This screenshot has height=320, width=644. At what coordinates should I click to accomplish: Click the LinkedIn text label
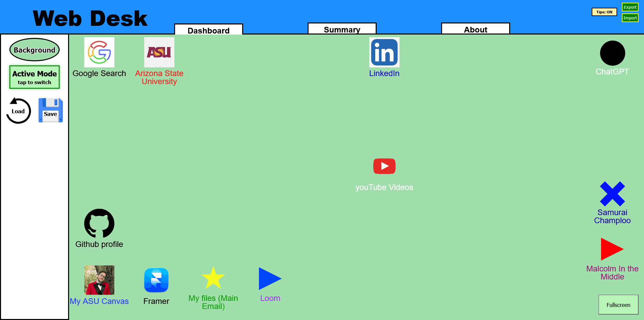pos(384,73)
